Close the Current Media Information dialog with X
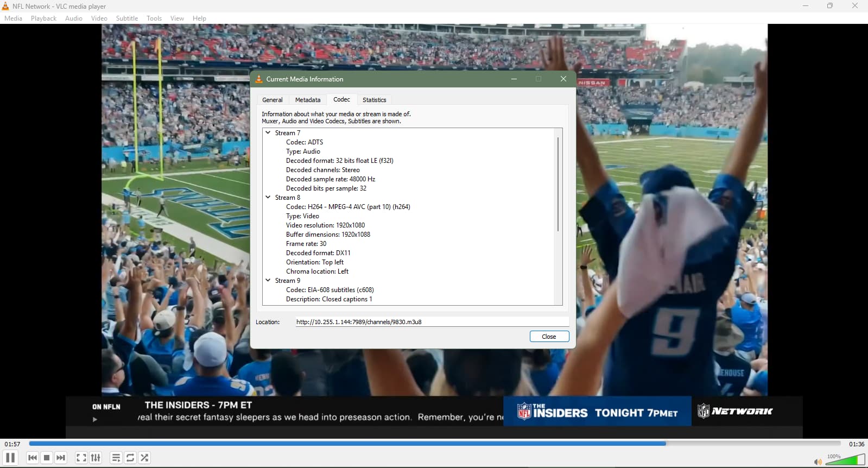 [x=563, y=79]
